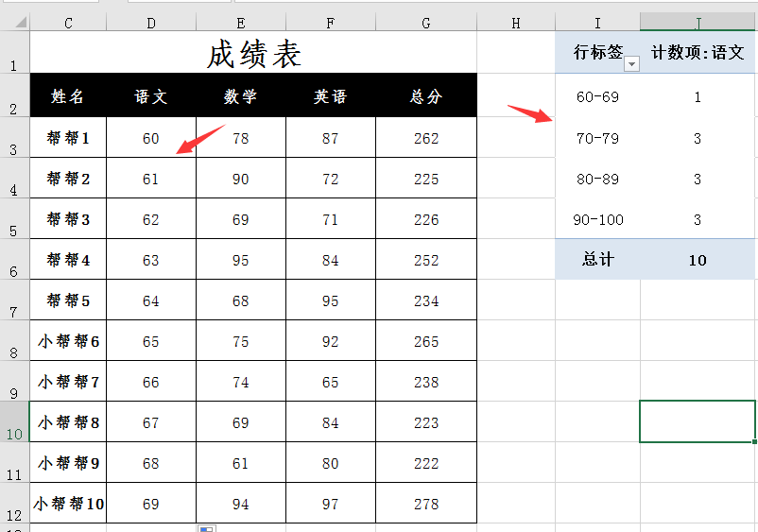Click the total score 234

point(426,300)
